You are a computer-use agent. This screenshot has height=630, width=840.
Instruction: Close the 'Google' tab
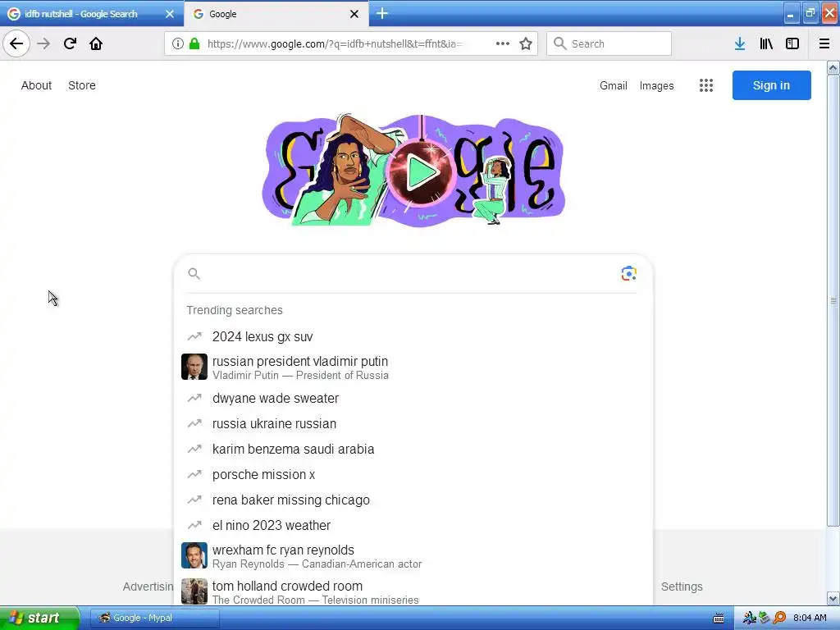354,14
